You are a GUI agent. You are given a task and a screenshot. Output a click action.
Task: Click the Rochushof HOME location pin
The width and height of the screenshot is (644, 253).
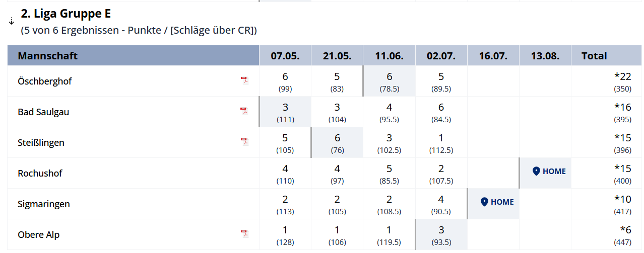pos(536,172)
